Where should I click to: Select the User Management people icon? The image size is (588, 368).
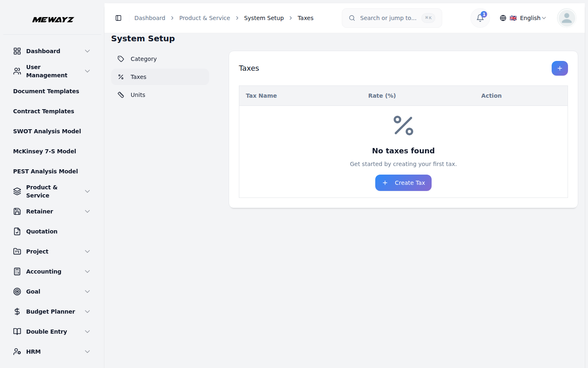coord(17,71)
